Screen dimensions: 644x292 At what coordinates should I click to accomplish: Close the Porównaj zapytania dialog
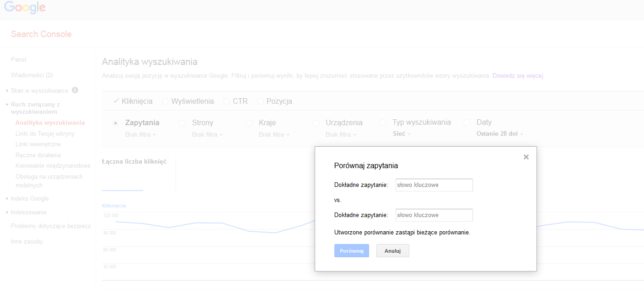[526, 157]
